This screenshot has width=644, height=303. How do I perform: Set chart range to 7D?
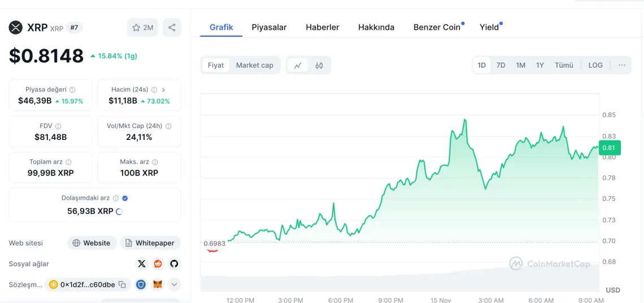point(501,65)
